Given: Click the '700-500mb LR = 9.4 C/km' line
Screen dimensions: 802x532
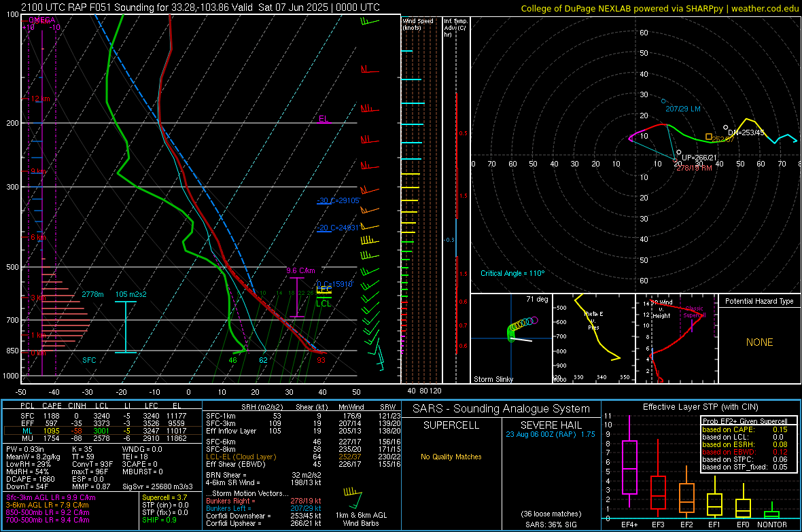Looking at the screenshot, I should coord(48,520).
